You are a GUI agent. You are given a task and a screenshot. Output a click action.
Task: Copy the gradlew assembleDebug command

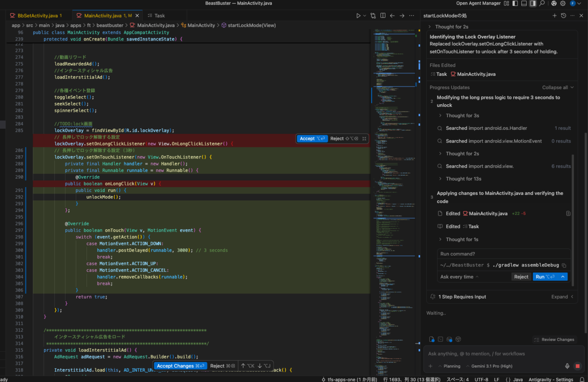564,265
